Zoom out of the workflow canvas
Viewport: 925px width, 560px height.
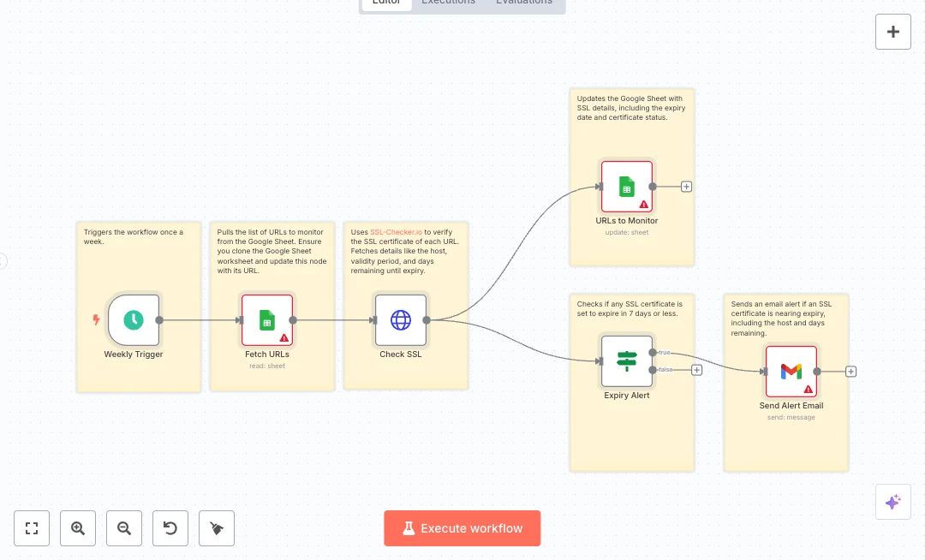(x=124, y=528)
